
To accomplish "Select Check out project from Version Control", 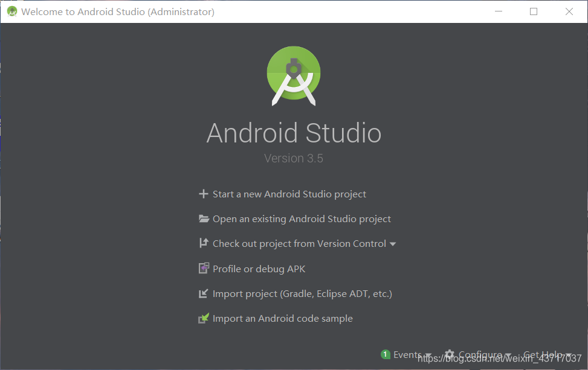I will [x=299, y=243].
